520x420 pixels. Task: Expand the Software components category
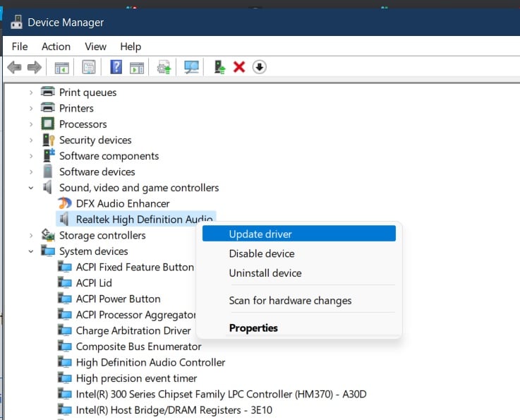pos(31,156)
